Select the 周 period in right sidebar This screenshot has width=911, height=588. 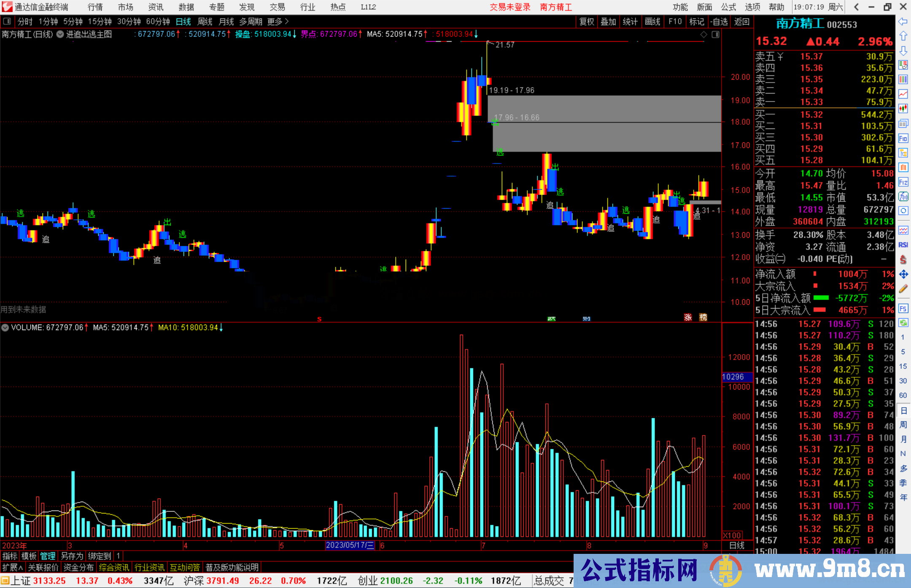click(903, 425)
